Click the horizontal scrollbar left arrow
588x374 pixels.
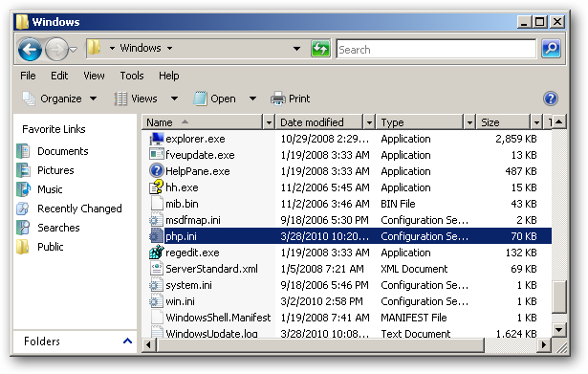pos(149,344)
